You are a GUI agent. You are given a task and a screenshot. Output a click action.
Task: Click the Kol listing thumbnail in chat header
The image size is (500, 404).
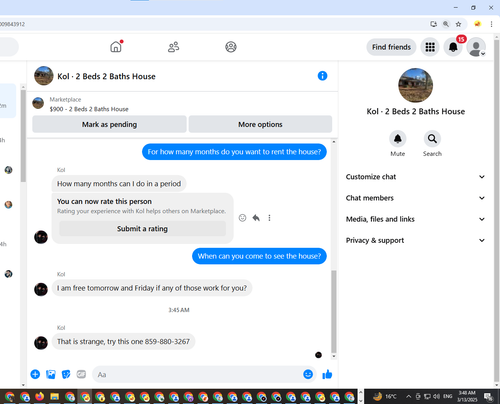point(44,76)
